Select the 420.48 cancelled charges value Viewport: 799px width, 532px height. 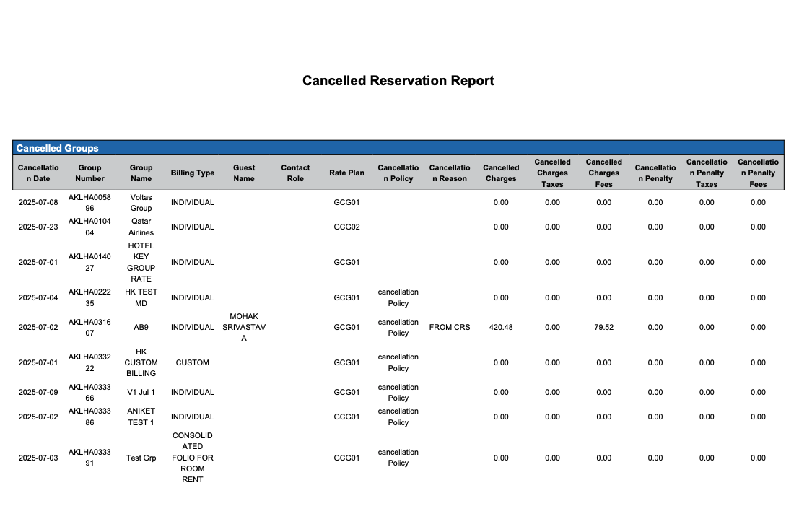tap(501, 327)
